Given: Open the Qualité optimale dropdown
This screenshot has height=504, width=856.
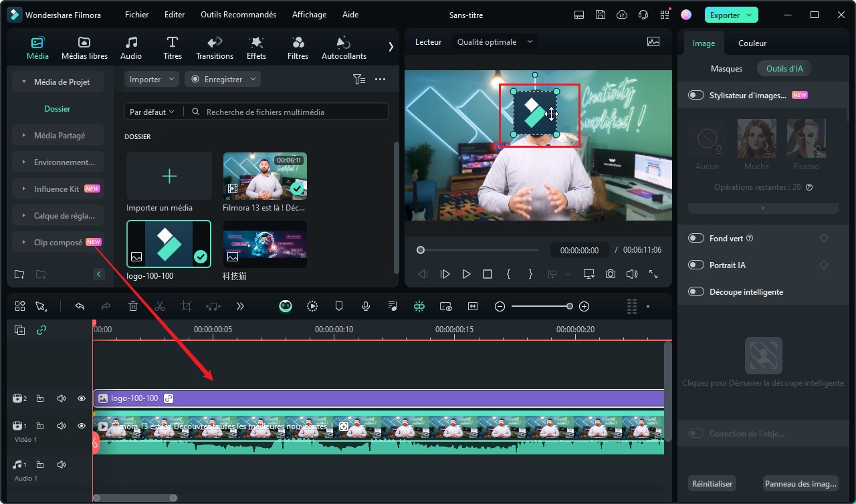Looking at the screenshot, I should pos(495,41).
